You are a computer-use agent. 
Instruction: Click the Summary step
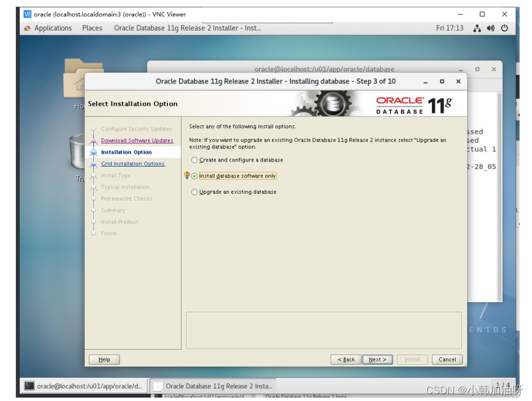coord(113,211)
